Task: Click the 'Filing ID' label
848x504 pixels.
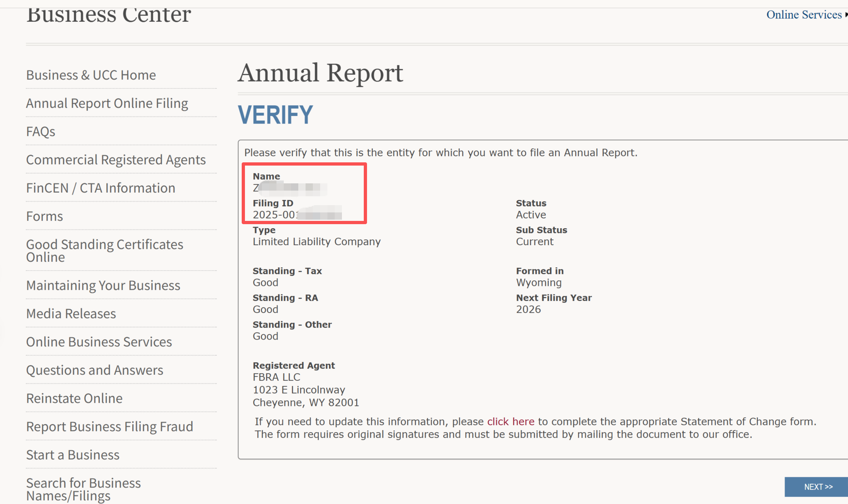Action: 273,203
